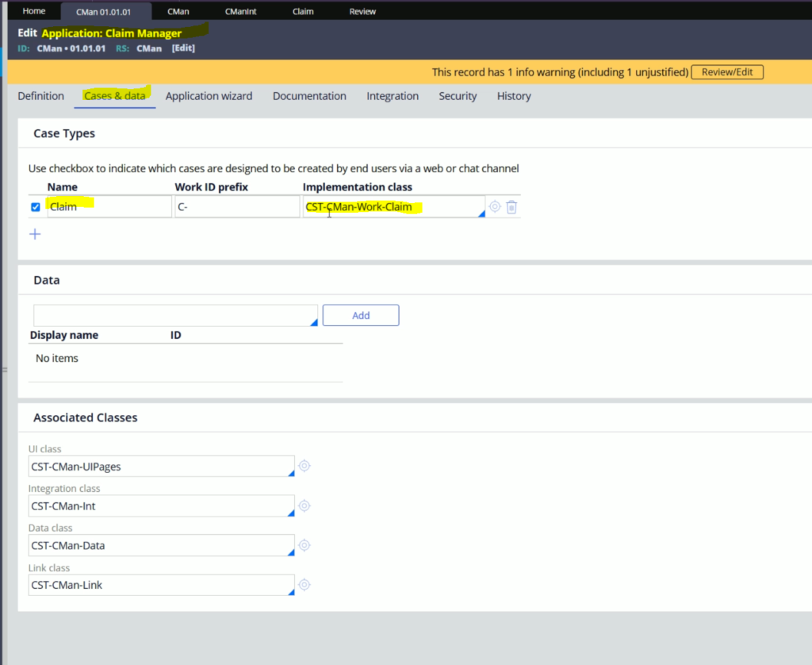Click the Display name column header

coord(64,335)
